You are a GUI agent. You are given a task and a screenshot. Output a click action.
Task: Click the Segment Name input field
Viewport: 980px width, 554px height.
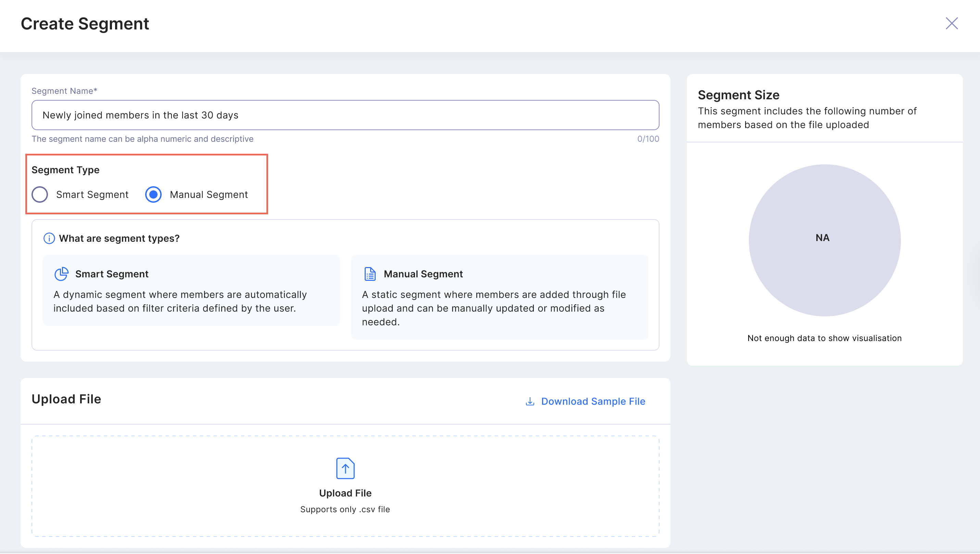pos(345,115)
